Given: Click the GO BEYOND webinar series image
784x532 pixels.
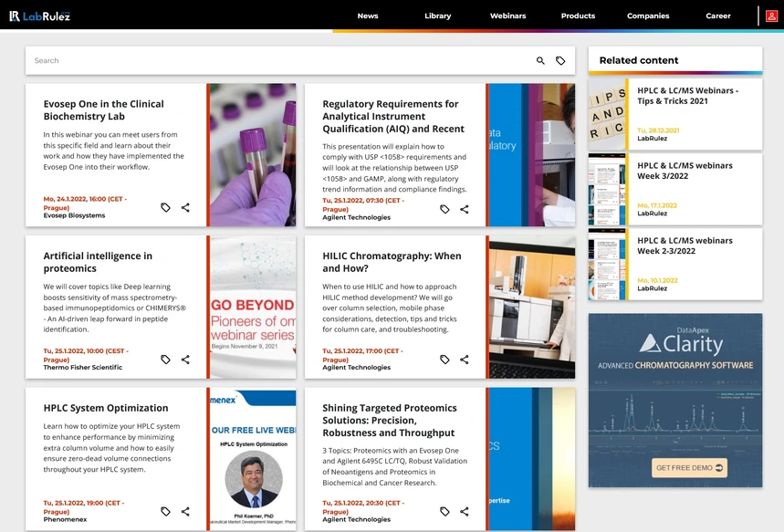Looking at the screenshot, I should tap(253, 307).
